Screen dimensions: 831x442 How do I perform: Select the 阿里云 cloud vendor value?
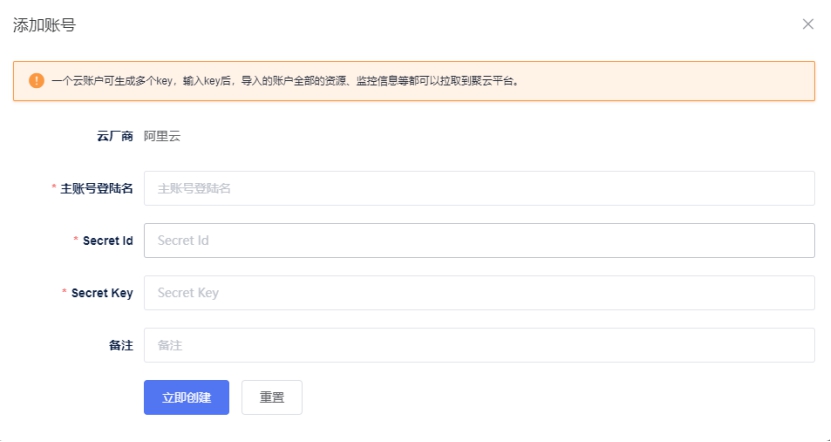click(162, 136)
